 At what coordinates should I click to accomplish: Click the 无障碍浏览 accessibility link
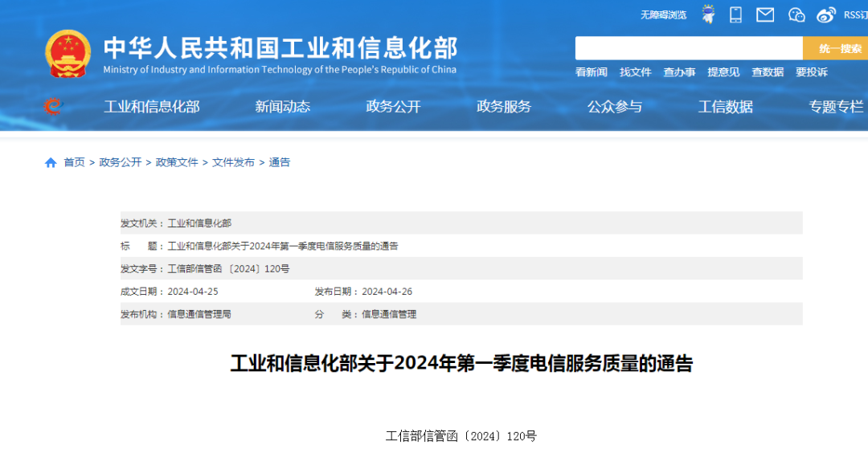(663, 14)
